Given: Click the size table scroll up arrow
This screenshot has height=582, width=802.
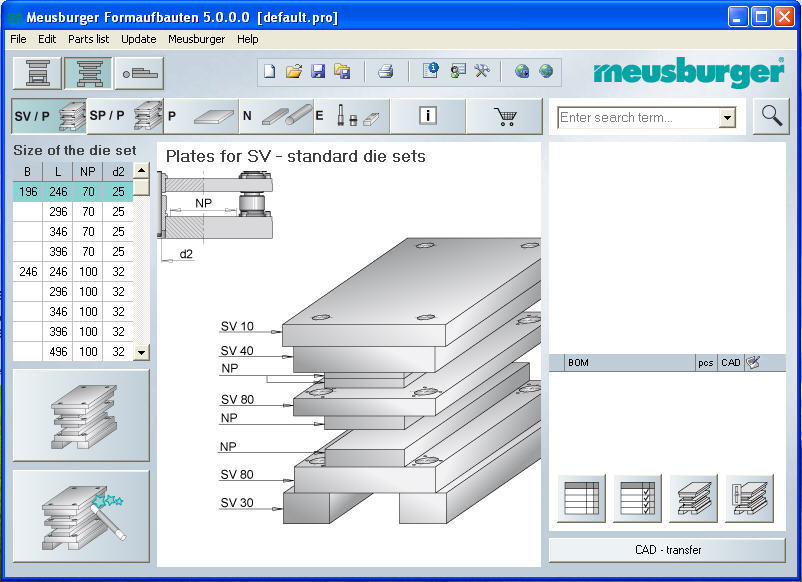Looking at the screenshot, I should coord(142,170).
